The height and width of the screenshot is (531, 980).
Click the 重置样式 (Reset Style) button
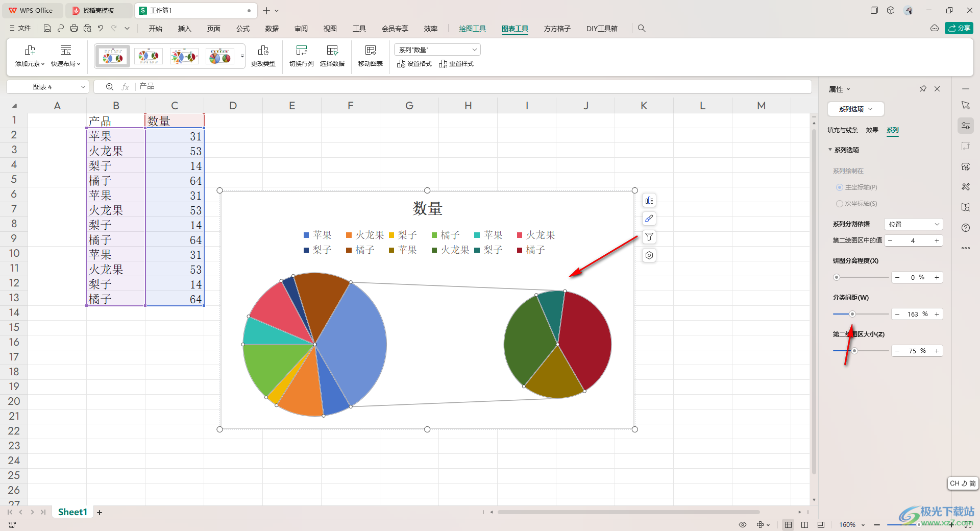pos(456,64)
